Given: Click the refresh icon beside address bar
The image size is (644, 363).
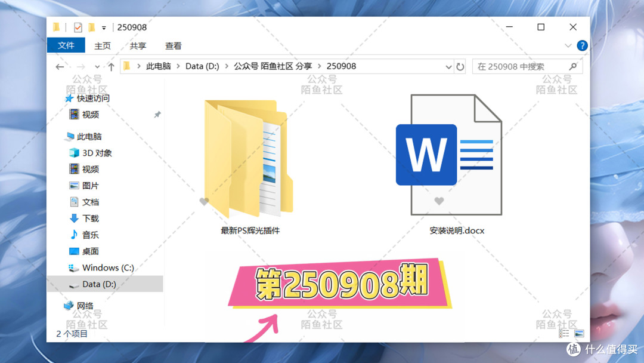Looking at the screenshot, I should tap(460, 67).
